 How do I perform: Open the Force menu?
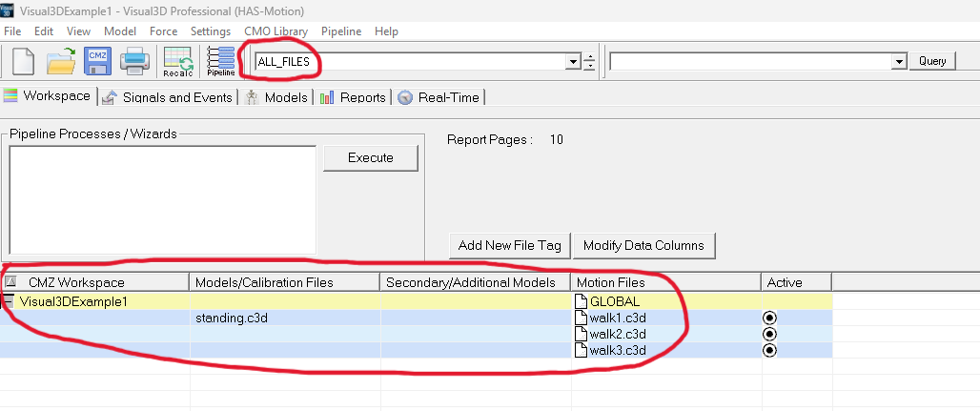[x=164, y=31]
